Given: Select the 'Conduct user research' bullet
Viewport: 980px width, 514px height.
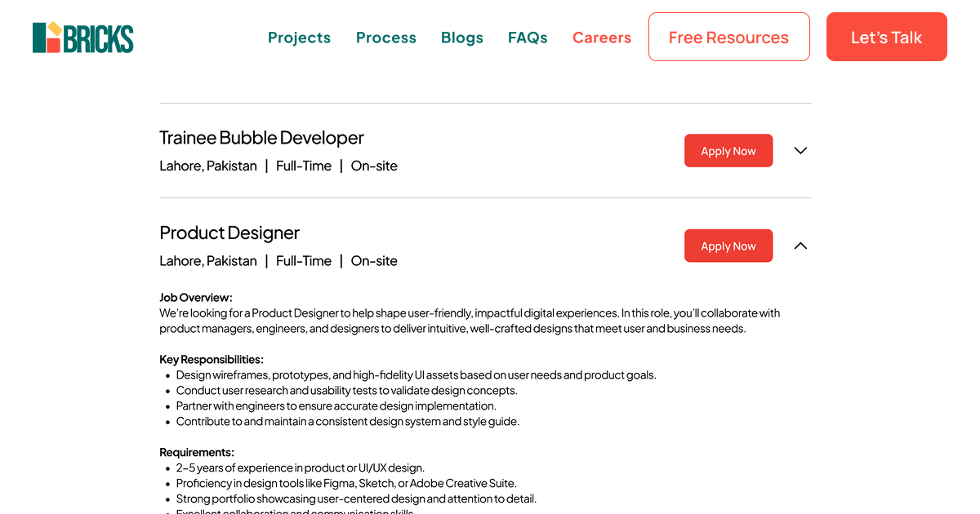Looking at the screenshot, I should [x=346, y=391].
